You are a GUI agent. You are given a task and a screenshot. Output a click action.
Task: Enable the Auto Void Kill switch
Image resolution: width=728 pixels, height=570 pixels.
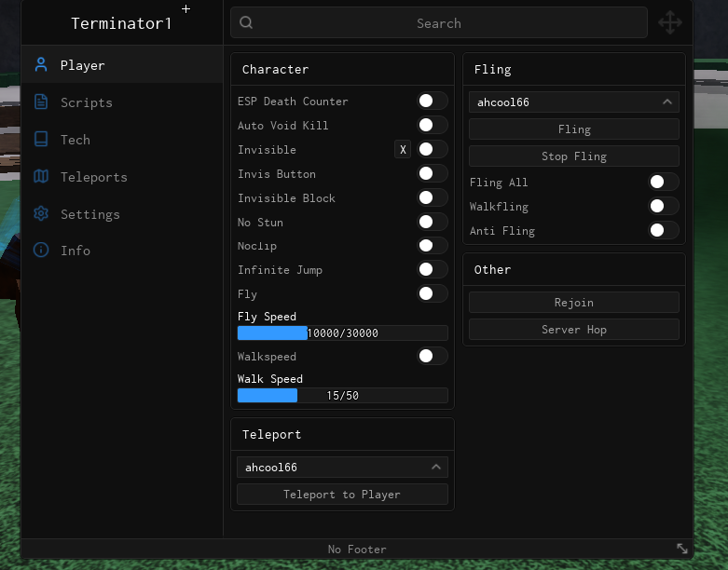(433, 125)
